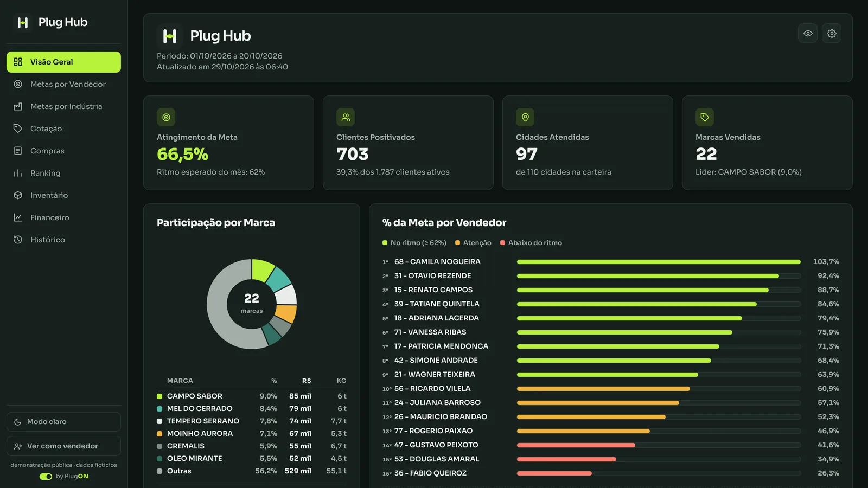Click the tag icon on Marcas Vendidas card
868x488 pixels.
[x=705, y=117]
